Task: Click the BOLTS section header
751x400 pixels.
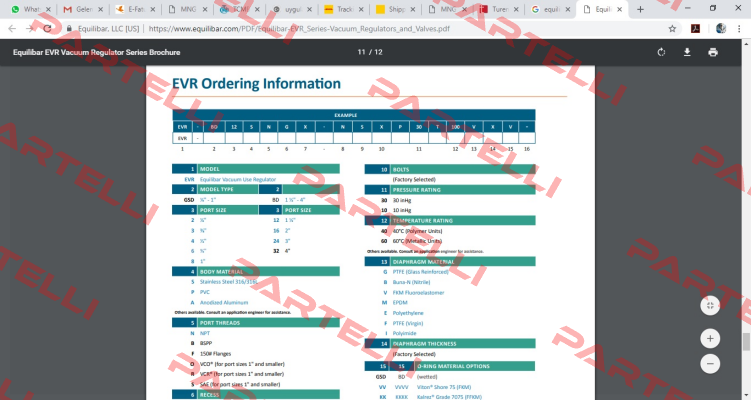Action: pos(450,170)
